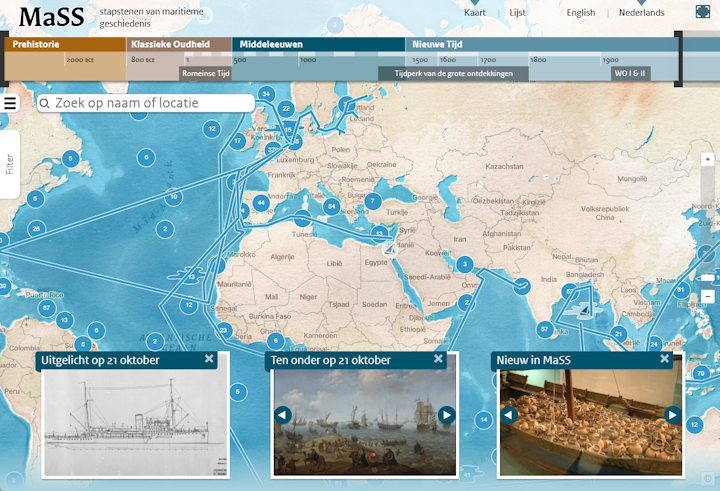This screenshot has width=720, height=491.
Task: Open cluster marker 21 near Malaysia
Action: pos(619,334)
